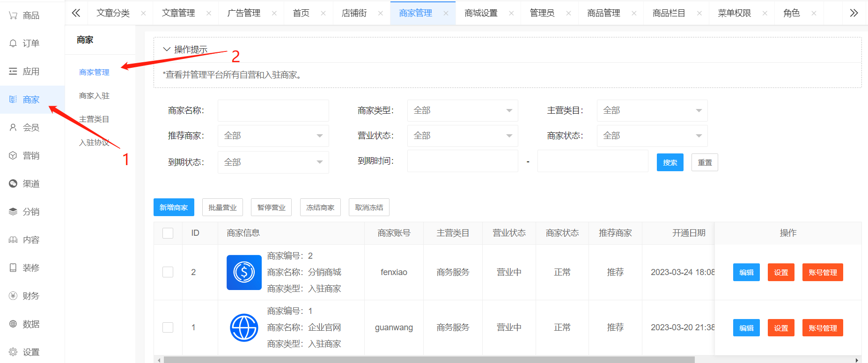Click the 到期时间 start date field
This screenshot has width=868, height=363.
click(x=463, y=161)
